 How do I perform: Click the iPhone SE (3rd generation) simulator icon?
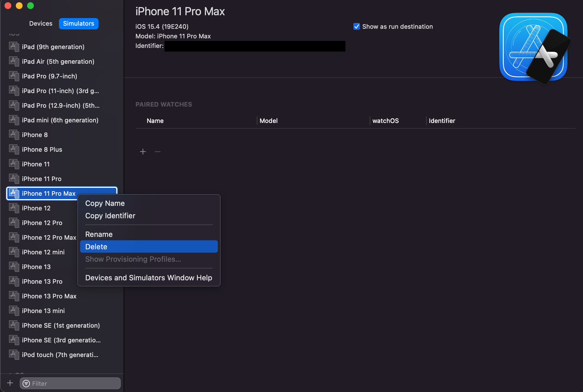[x=14, y=340]
